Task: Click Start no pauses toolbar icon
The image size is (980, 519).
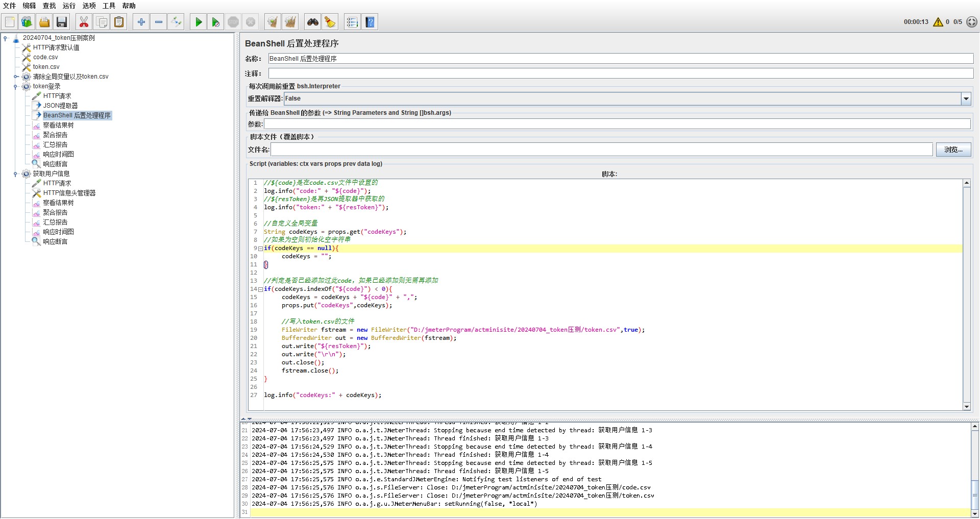Action: coord(215,22)
